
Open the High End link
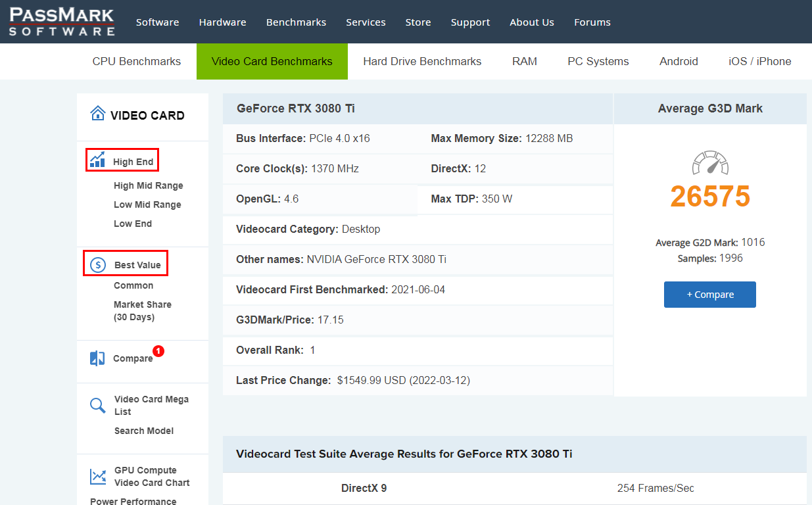click(x=133, y=162)
